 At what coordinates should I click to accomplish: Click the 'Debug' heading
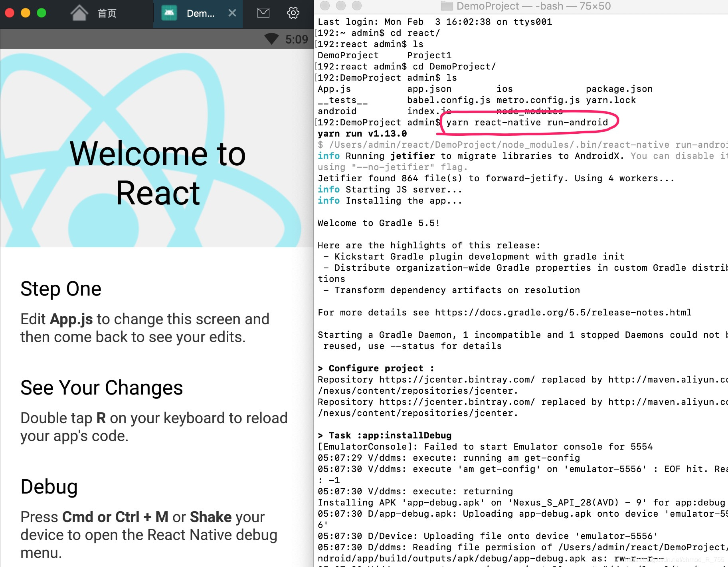[49, 487]
